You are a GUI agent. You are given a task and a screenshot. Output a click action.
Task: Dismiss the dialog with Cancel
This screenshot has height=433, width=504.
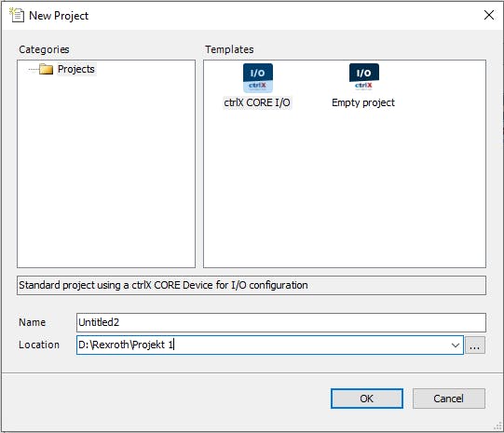tap(449, 399)
